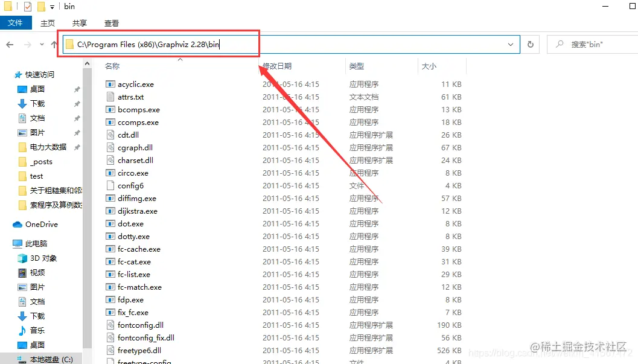Open the _posts folder in sidebar

pos(41,161)
